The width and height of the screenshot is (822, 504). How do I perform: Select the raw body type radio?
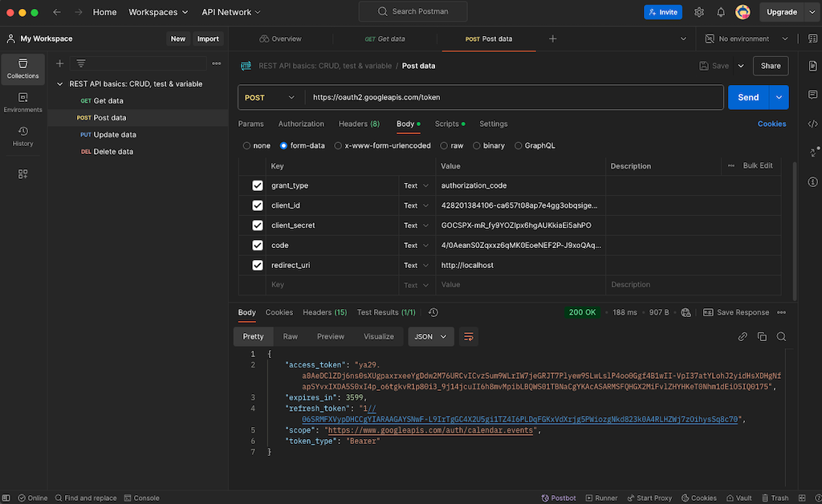tap(444, 145)
